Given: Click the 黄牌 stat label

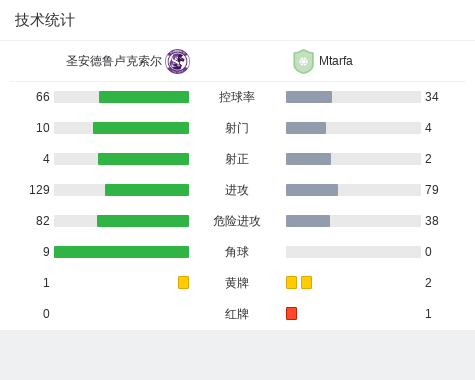Looking at the screenshot, I should pyautogui.click(x=237, y=283).
